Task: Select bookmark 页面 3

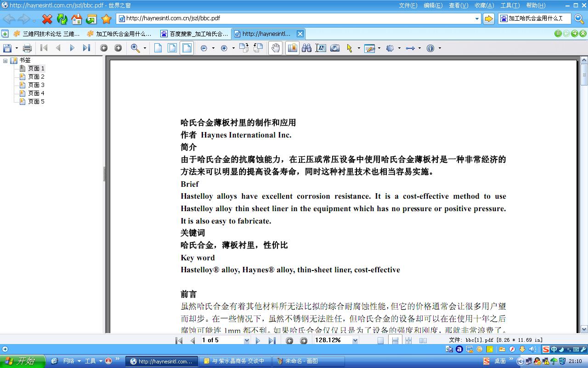Action: click(x=36, y=85)
